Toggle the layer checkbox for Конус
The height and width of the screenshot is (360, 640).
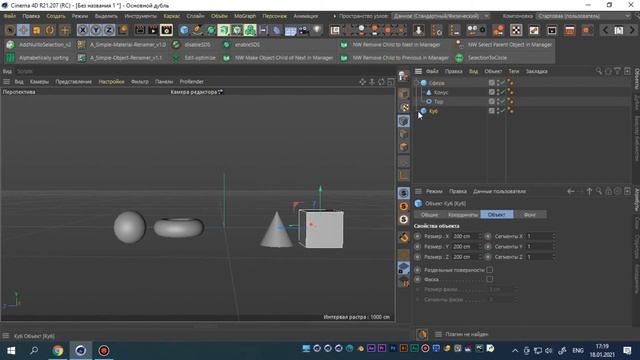491,92
